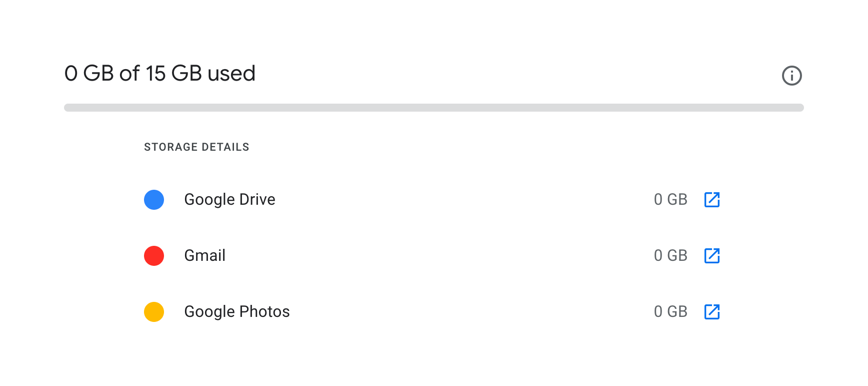The image size is (868, 386).
Task: Click Gmail's 0 GB usage value
Action: tap(670, 256)
